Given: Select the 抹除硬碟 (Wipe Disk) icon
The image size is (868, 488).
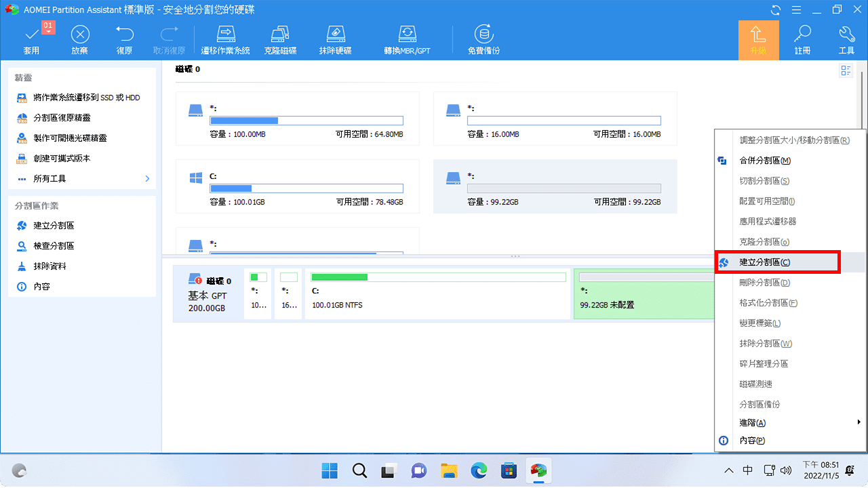Looking at the screenshot, I should (x=335, y=39).
